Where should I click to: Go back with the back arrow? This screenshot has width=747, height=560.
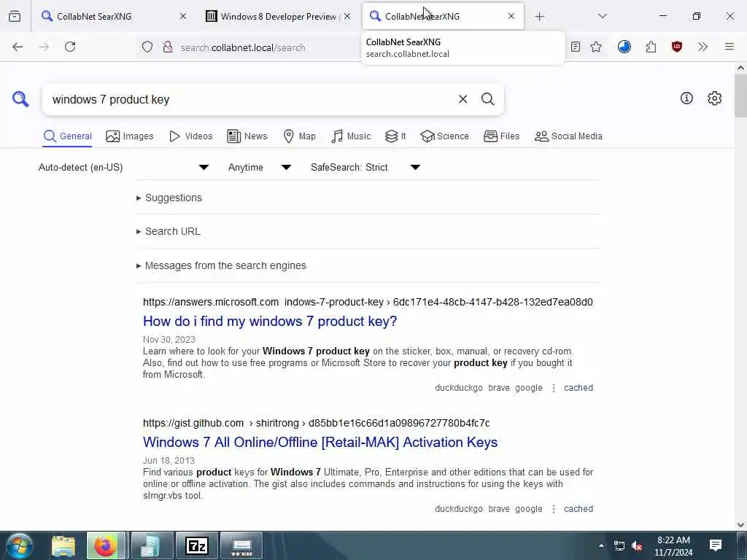(18, 47)
